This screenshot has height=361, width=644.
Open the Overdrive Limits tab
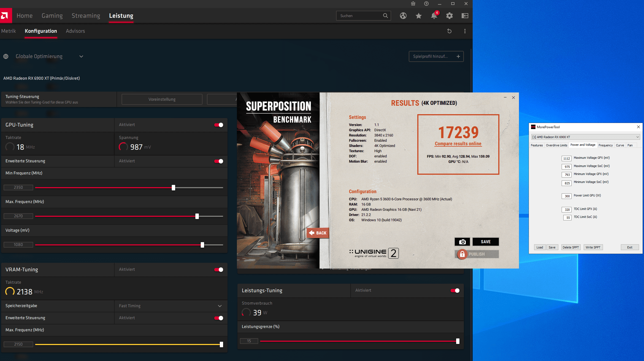(556, 145)
